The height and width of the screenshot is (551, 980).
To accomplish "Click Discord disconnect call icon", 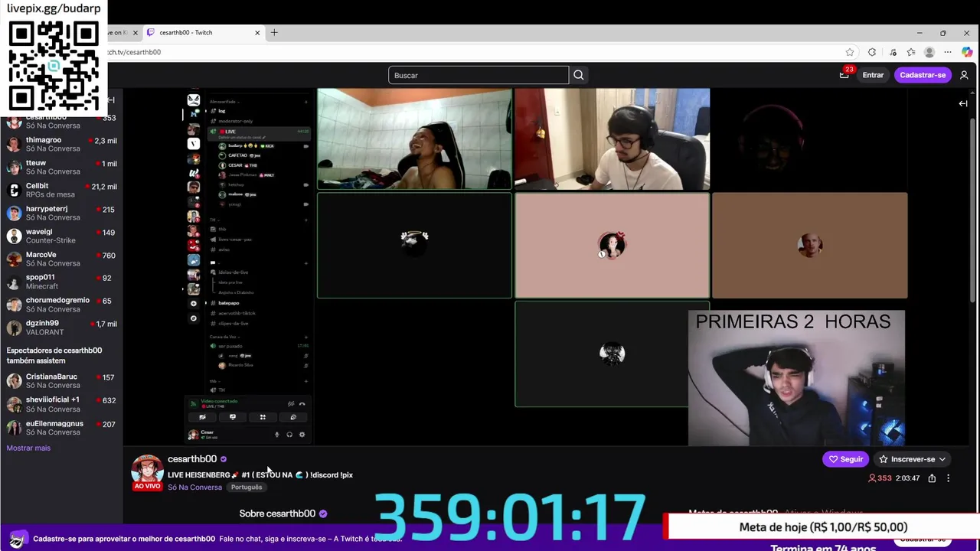I will pos(302,404).
